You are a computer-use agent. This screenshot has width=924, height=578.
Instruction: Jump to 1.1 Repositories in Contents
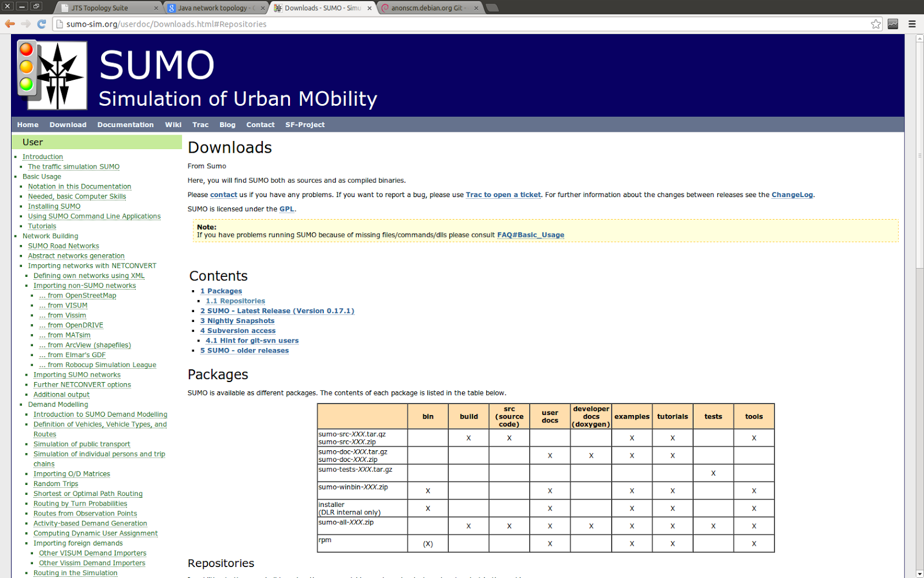(x=235, y=301)
